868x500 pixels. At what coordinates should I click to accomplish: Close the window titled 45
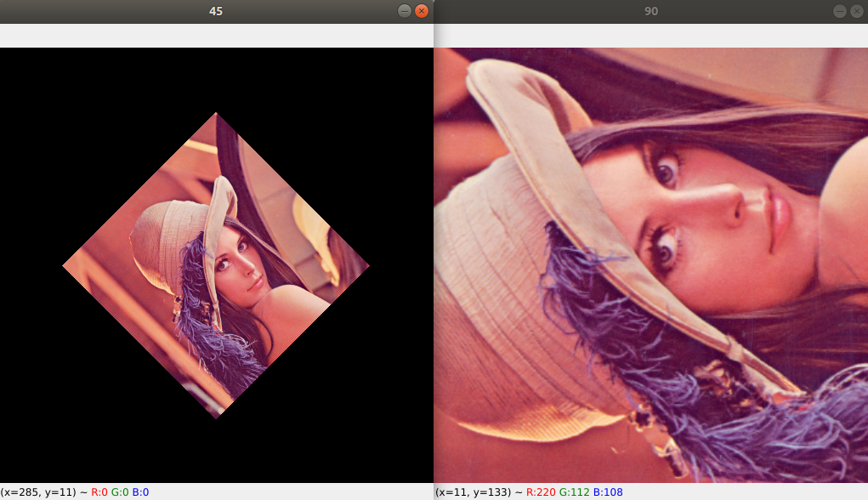pos(422,11)
